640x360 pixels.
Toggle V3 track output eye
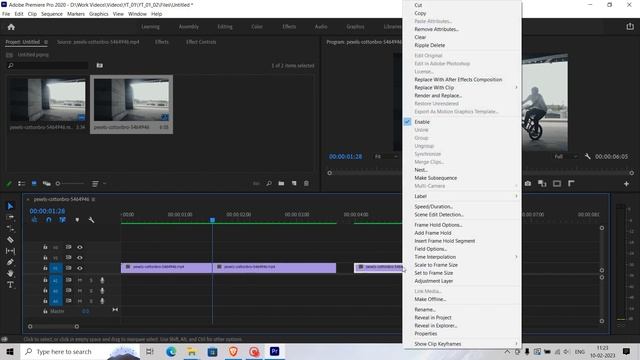80,247
